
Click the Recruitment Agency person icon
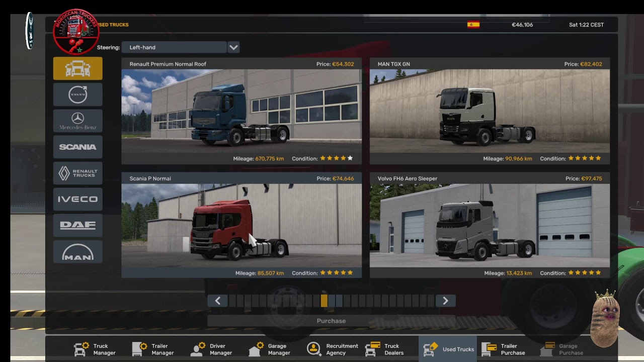point(313,349)
